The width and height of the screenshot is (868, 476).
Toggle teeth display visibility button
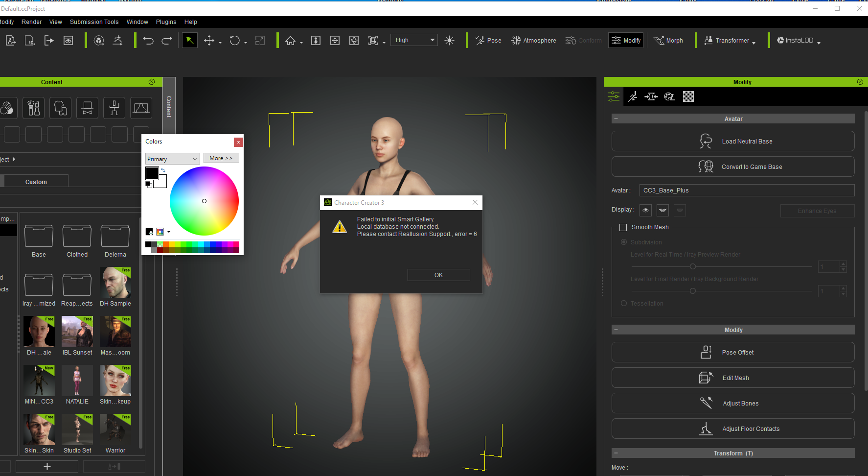coord(663,210)
